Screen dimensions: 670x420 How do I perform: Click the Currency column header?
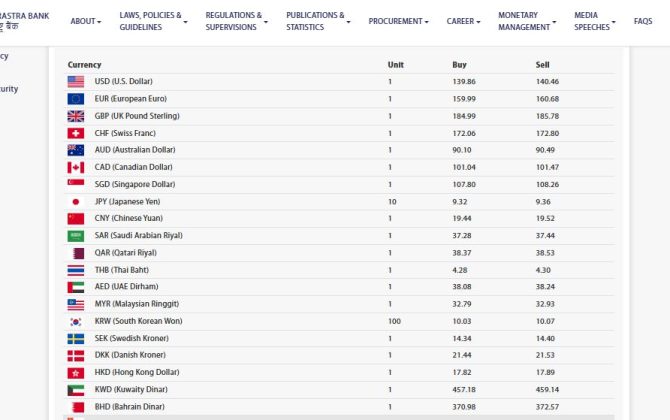pos(85,64)
